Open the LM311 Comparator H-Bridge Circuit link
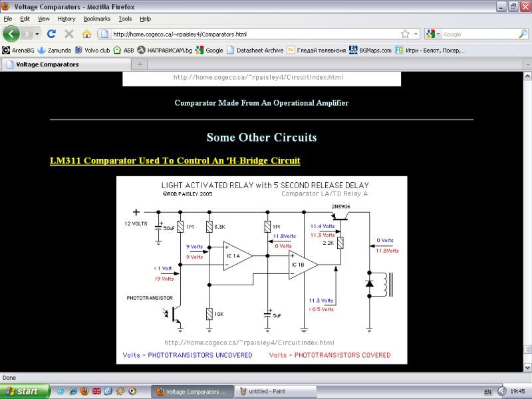Viewport: 532px width, 399px height. click(x=175, y=161)
